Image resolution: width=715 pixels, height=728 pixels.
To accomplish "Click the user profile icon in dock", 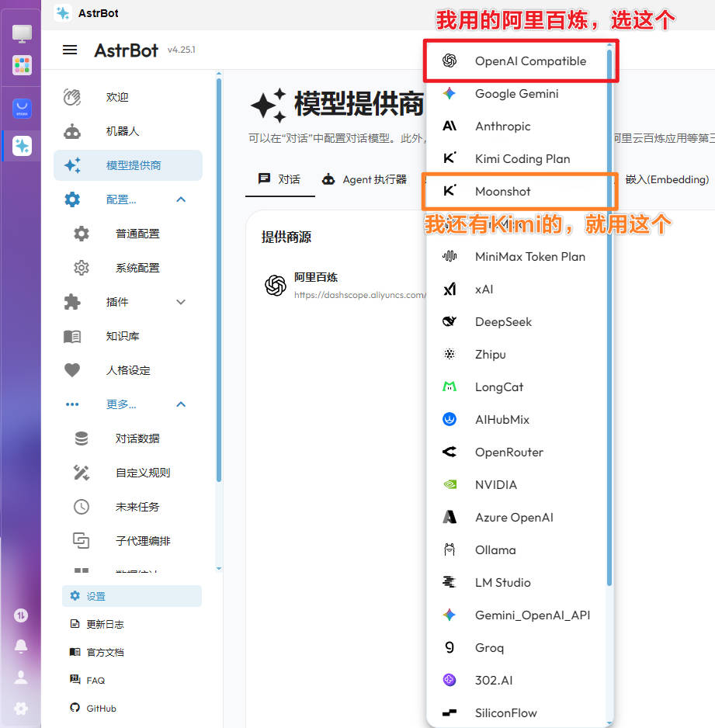I will point(21,677).
